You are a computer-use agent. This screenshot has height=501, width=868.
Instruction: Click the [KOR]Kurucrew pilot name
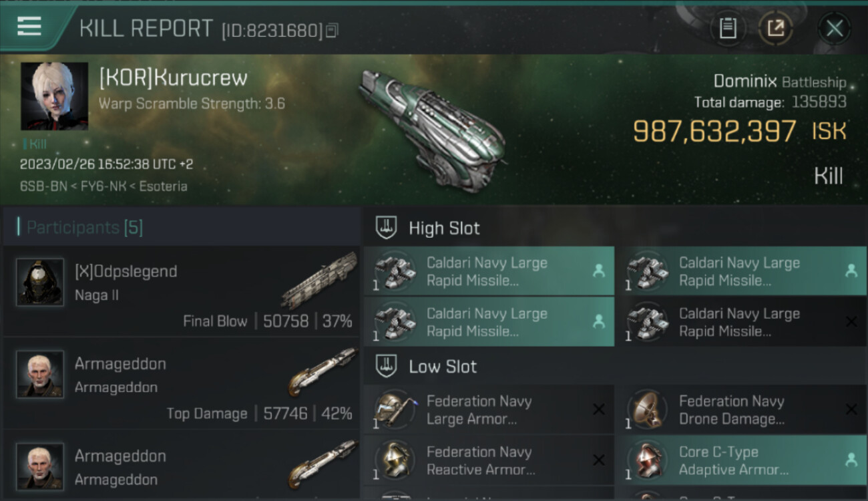tap(173, 77)
